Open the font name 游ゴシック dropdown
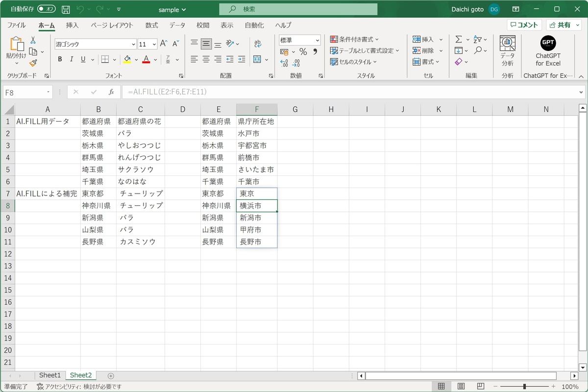Screen dimensions: 588x392 [133, 44]
